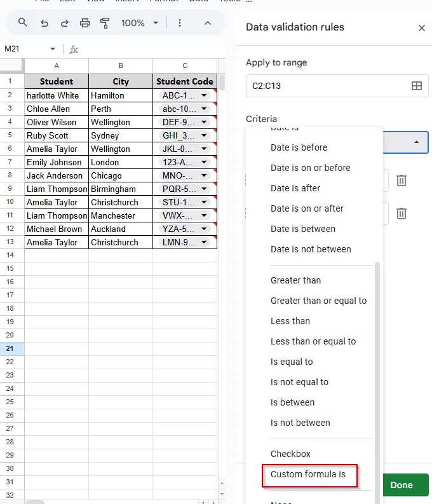The image size is (432, 504).
Task: Undo the last action
Action: (44, 23)
